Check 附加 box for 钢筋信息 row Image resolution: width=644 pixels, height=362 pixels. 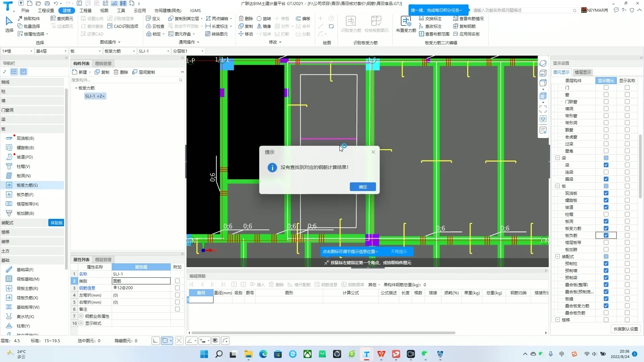177,288
